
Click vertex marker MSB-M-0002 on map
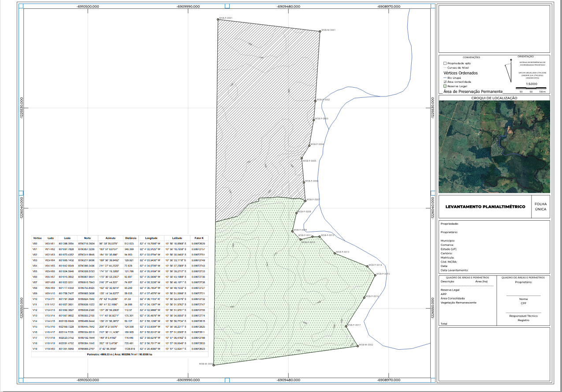click(x=357, y=346)
